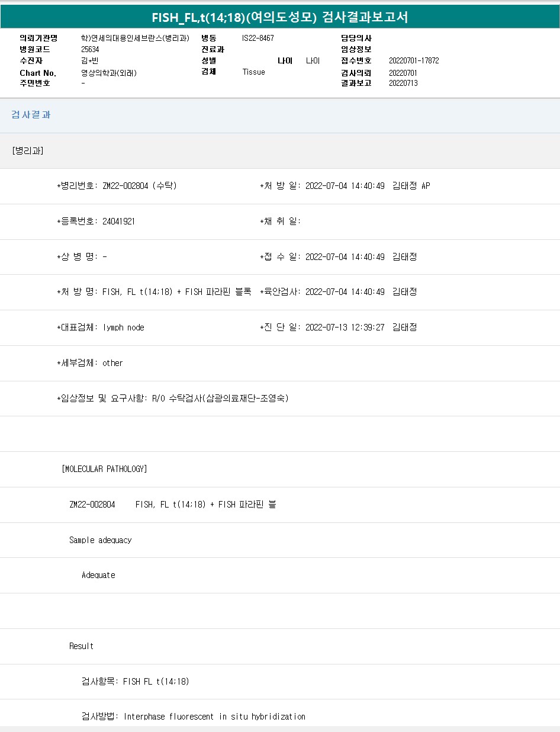
Task: Click the 세부검체 other line
Action: (x=90, y=363)
